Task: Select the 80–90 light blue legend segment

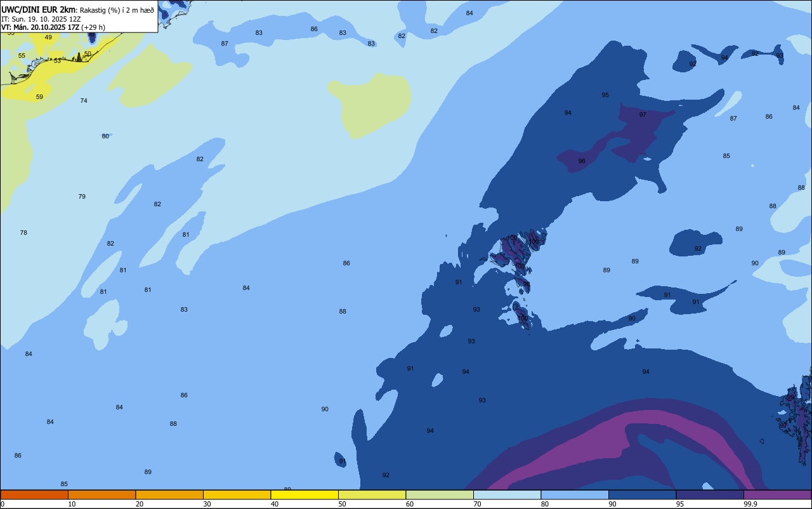Action: coord(575,495)
